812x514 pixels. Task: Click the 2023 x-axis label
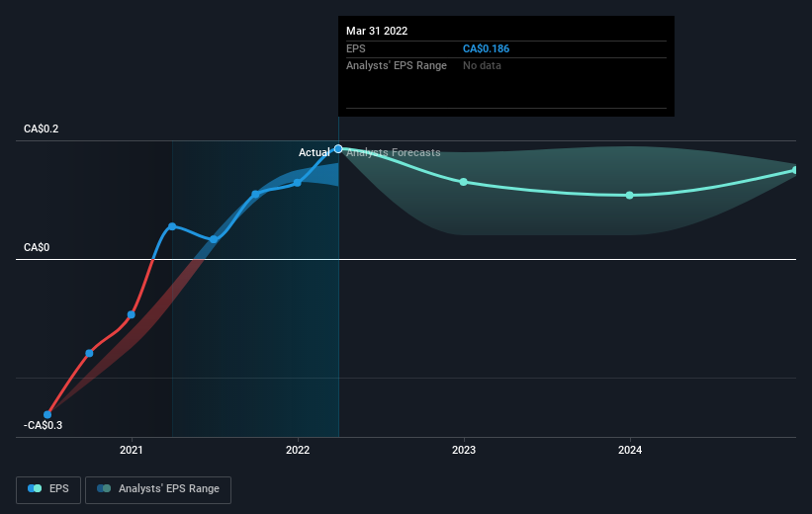(464, 450)
